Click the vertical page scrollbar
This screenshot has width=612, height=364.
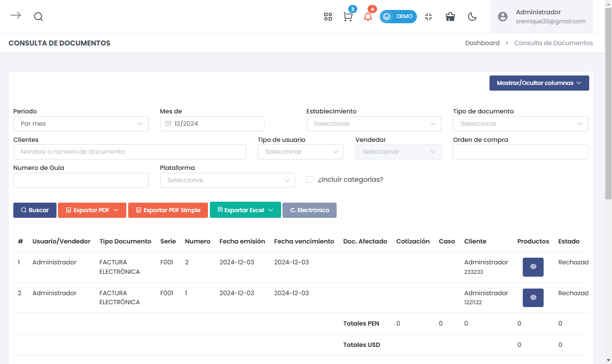point(608,103)
